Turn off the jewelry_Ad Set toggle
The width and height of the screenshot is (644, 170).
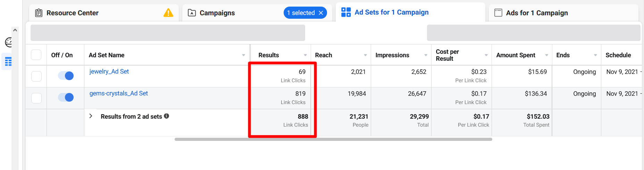click(66, 76)
